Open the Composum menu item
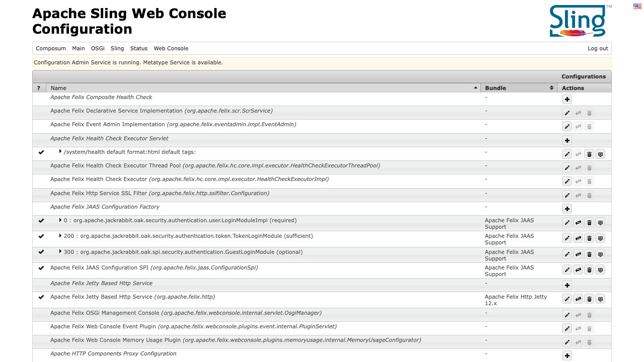The width and height of the screenshot is (644, 362). point(51,48)
